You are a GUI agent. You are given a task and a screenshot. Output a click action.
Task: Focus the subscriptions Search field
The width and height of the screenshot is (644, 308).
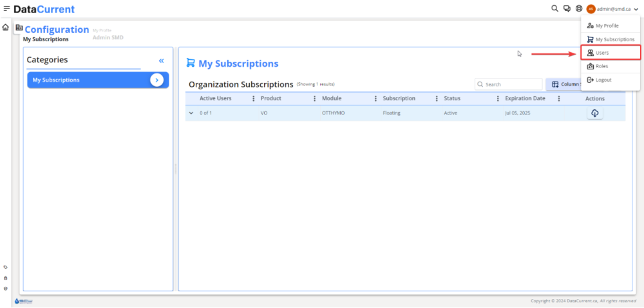[509, 84]
